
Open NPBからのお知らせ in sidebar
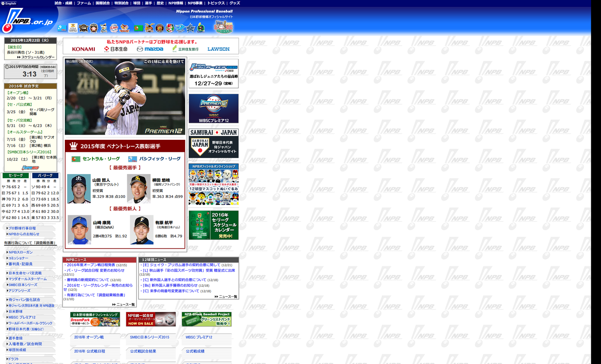click(x=23, y=234)
